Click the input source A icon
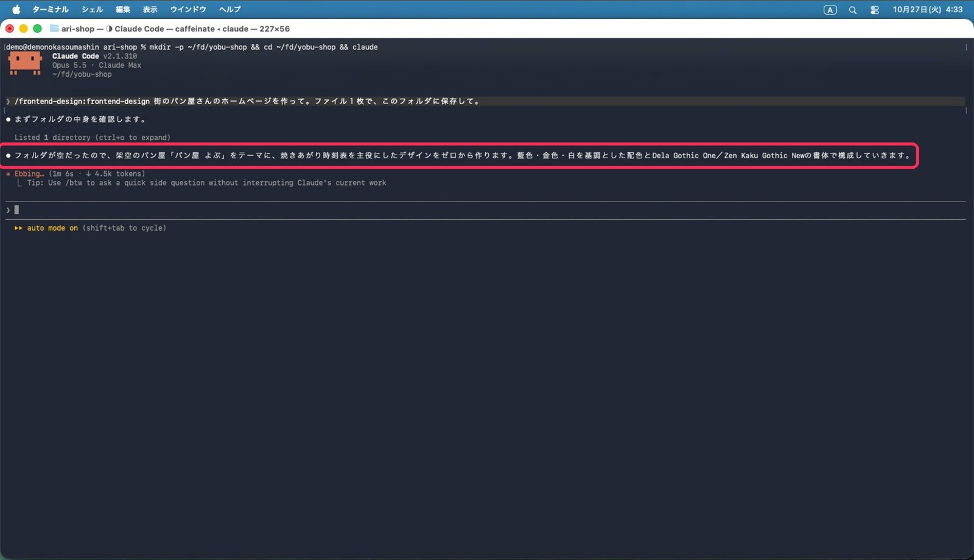This screenshot has width=974, height=560. tap(830, 10)
